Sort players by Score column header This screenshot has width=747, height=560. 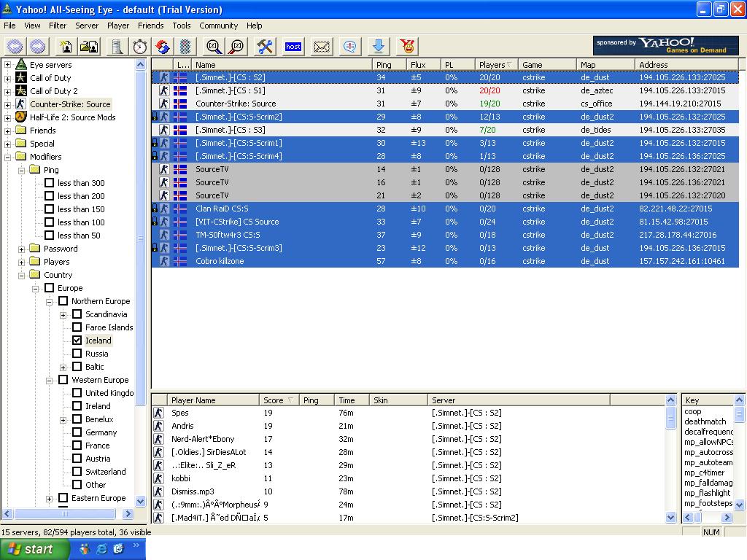pos(279,400)
